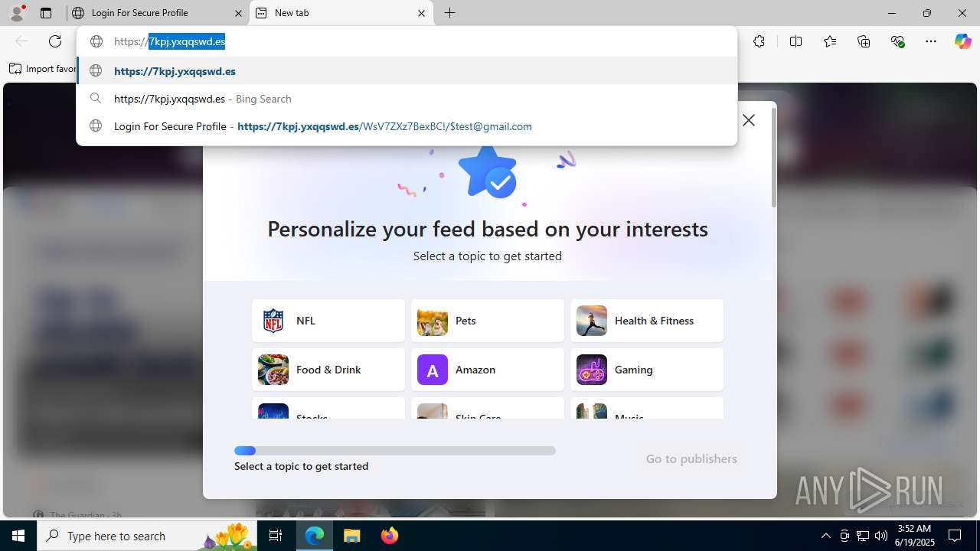Select the Health & Fitness topic card
The image size is (980, 551).
[x=647, y=321]
